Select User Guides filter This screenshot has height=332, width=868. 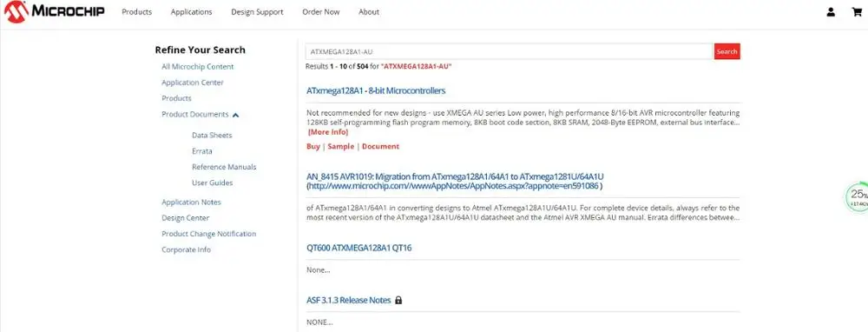click(213, 183)
